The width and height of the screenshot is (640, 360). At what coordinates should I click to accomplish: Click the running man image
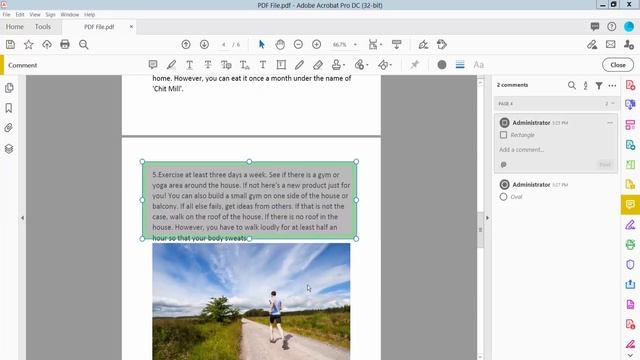pos(251,302)
